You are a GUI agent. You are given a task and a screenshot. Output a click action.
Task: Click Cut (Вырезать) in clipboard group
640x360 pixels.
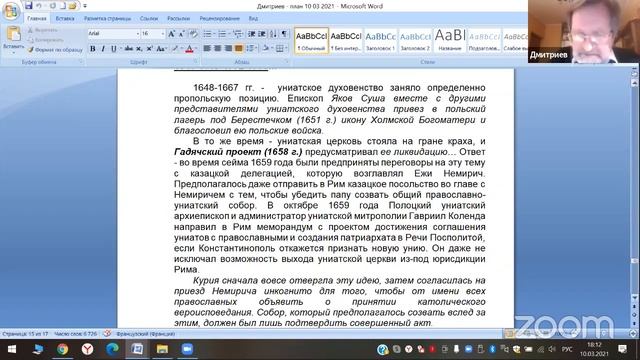(42, 30)
